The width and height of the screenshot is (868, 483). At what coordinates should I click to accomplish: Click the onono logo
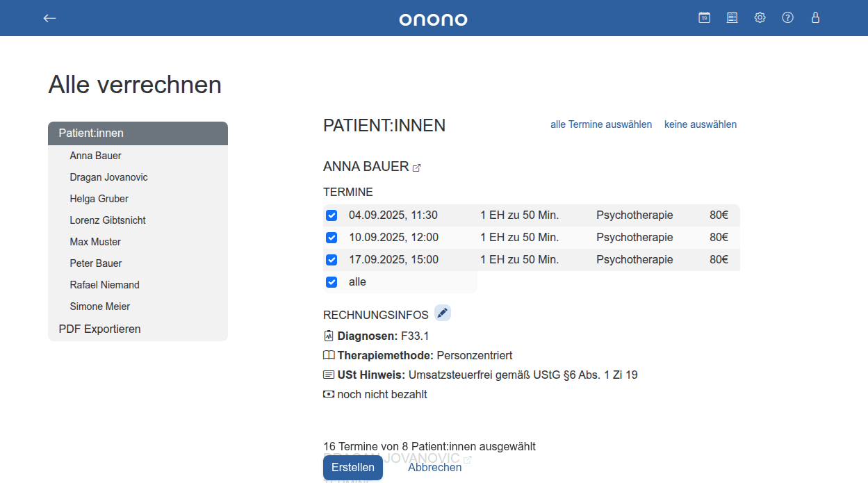pyautogui.click(x=433, y=19)
